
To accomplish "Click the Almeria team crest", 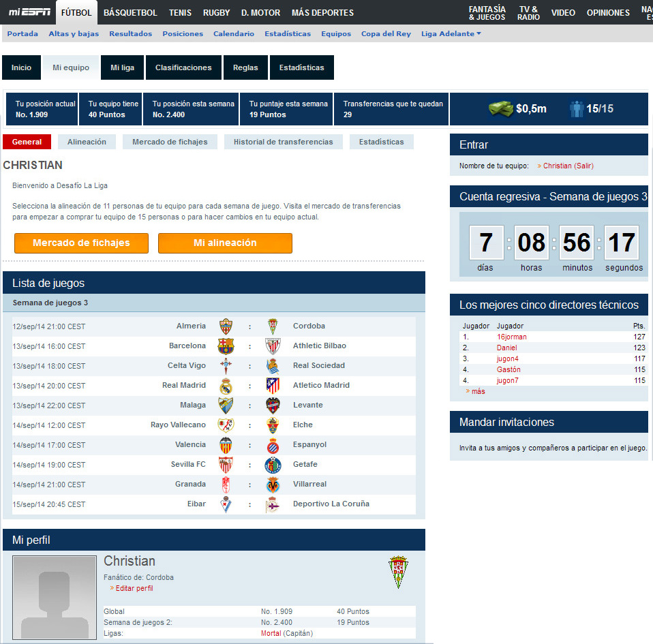I will click(226, 326).
